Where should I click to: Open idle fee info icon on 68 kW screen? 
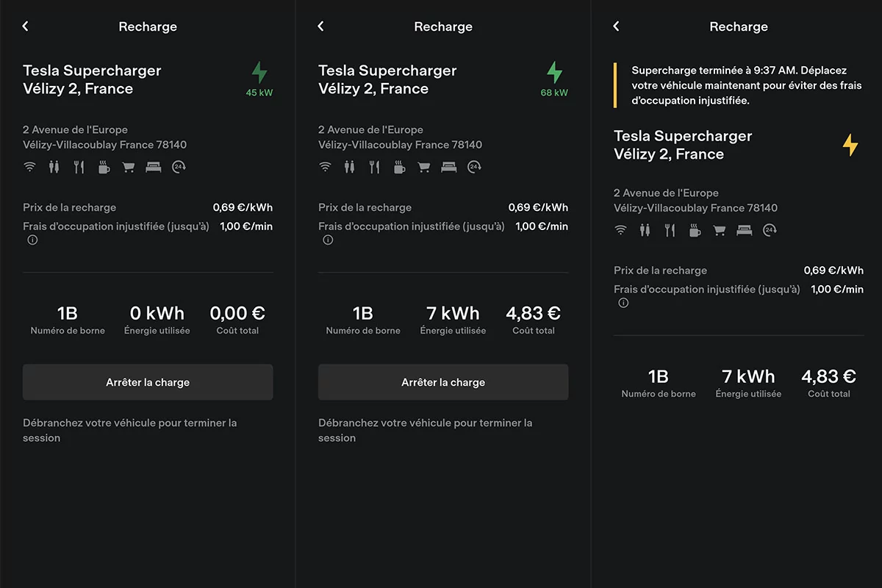(328, 240)
